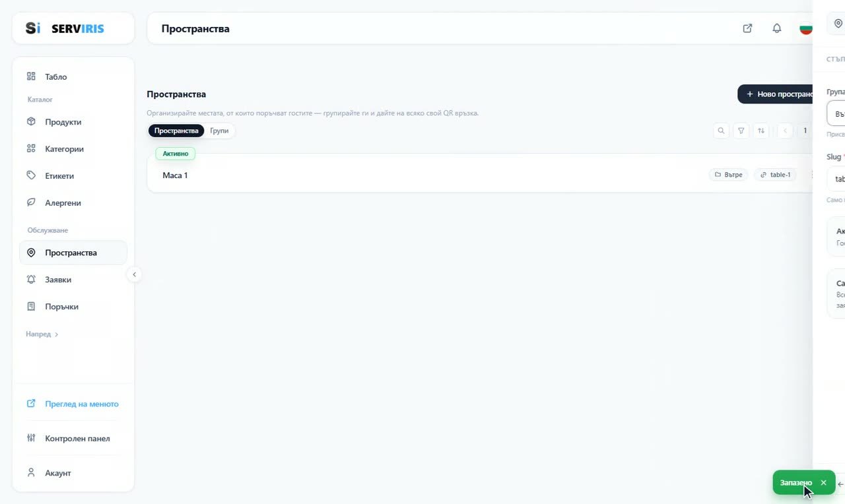The width and height of the screenshot is (845, 504).
Task: Click the search magnifier icon
Action: (x=721, y=131)
